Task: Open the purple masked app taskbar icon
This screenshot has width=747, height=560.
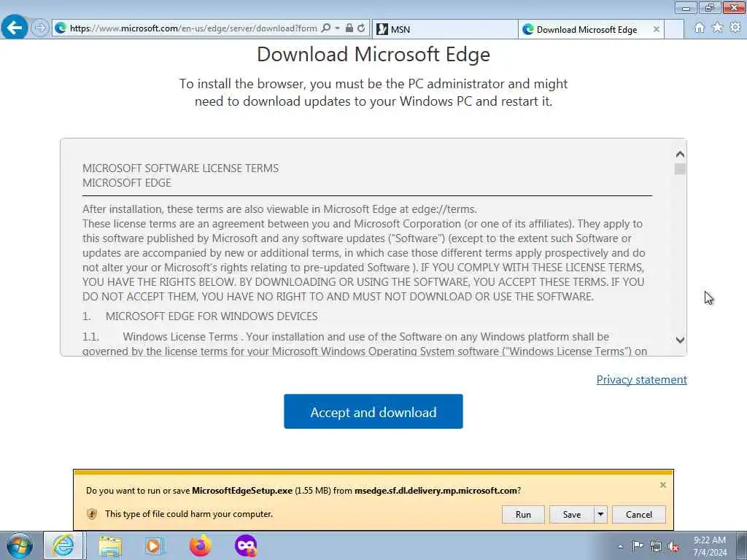Action: [246, 545]
